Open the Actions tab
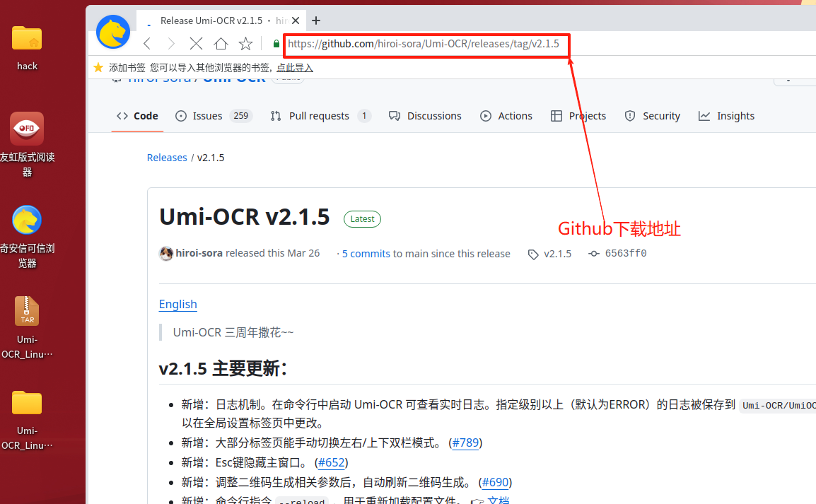Viewport: 816px width, 504px height. tap(506, 116)
